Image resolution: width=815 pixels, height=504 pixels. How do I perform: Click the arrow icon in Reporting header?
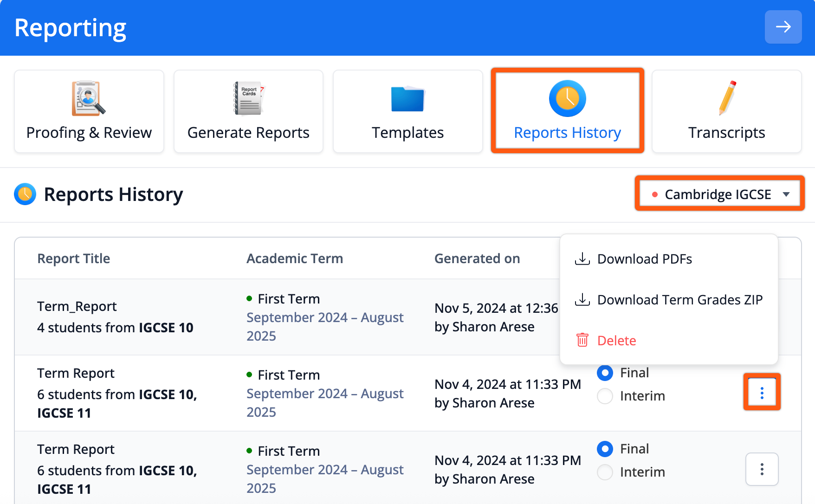pyautogui.click(x=783, y=27)
